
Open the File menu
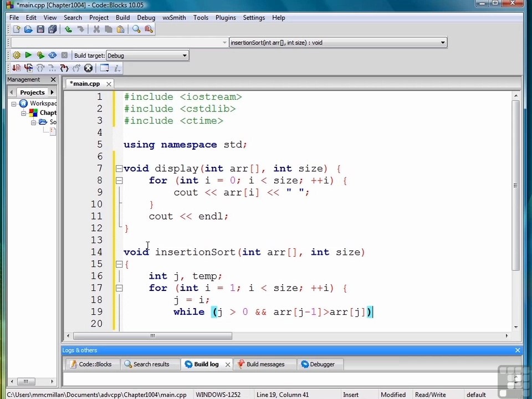(x=14, y=18)
